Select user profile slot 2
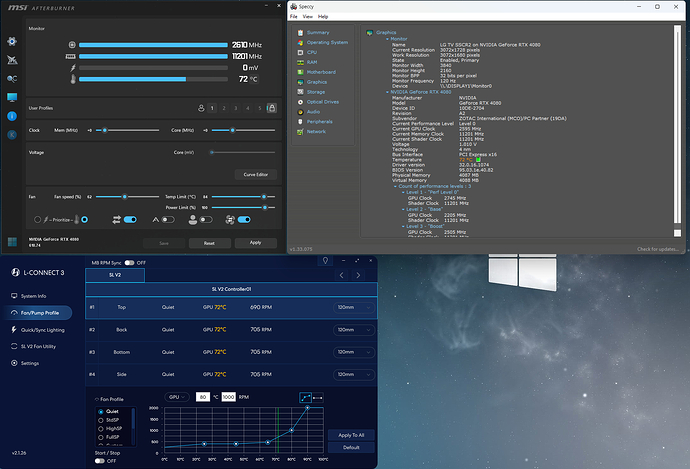The width and height of the screenshot is (690, 469). (224, 108)
